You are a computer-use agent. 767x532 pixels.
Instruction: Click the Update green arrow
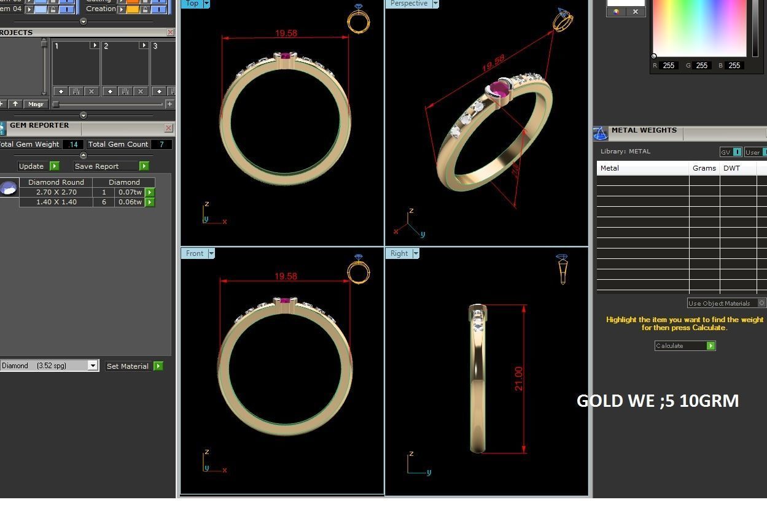pyautogui.click(x=54, y=166)
